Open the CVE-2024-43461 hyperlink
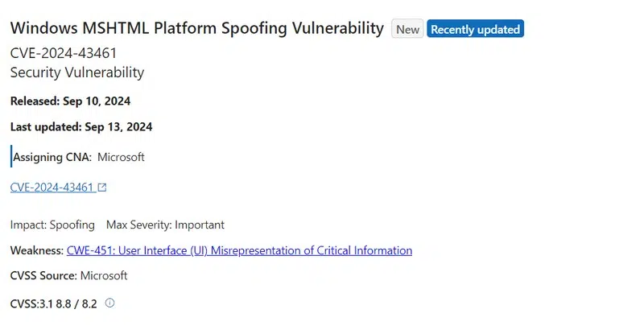 pos(52,188)
